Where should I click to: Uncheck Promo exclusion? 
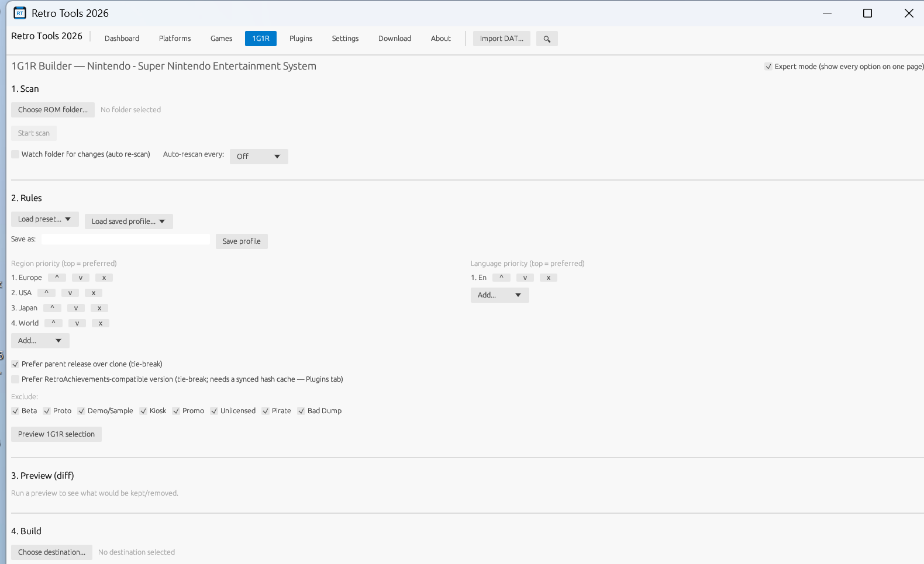[x=176, y=411]
